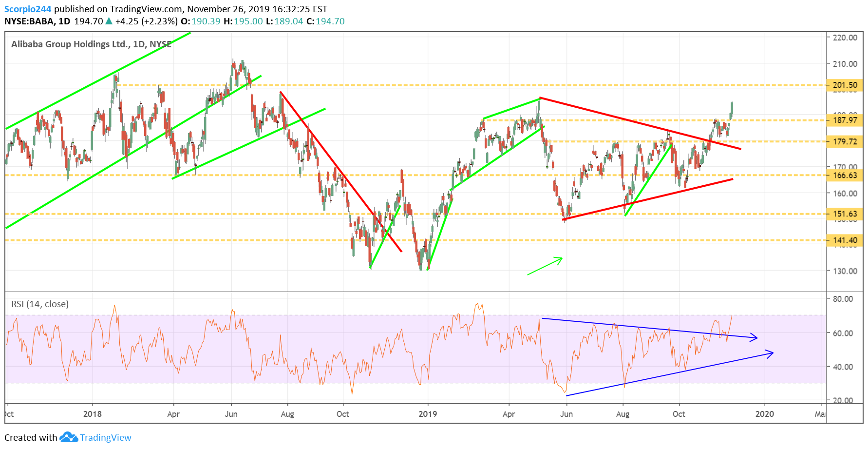Screen dimensions: 868x450
Task: Click the 130.00 price axis value
Action: [845, 271]
